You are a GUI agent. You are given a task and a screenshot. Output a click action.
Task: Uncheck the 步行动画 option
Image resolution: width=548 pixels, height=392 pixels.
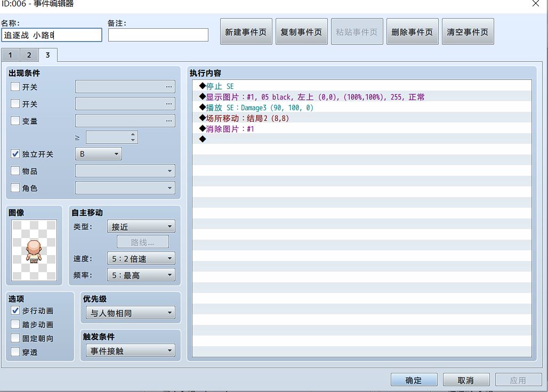15,311
